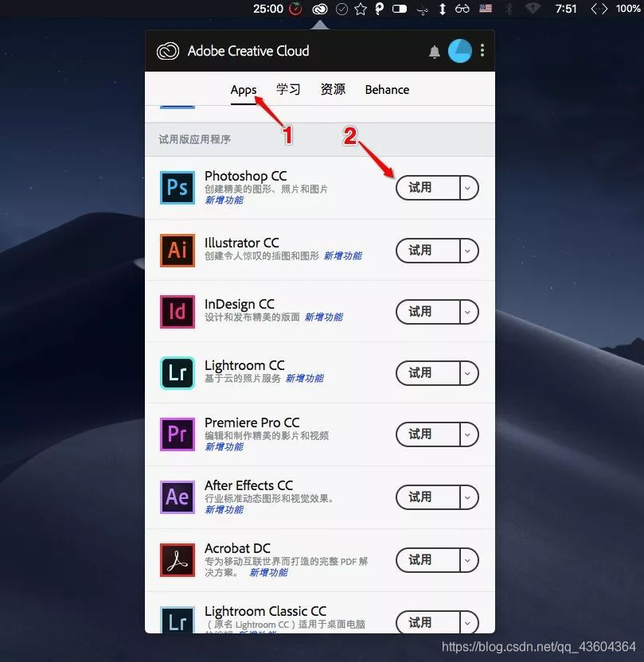Open 新增功能 link for Lightroom CC
Viewport: 644px width, 662px height.
[305, 378]
